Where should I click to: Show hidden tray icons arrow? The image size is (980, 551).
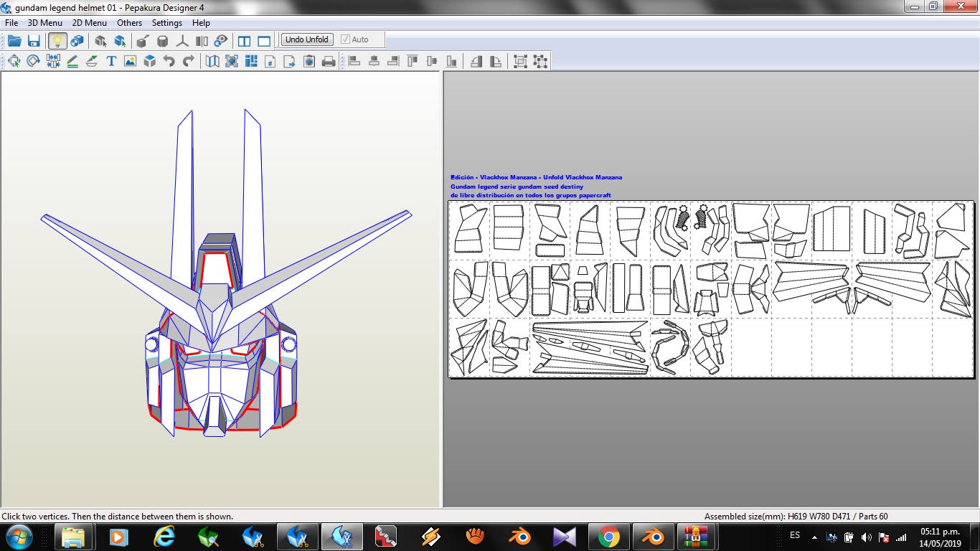[814, 537]
